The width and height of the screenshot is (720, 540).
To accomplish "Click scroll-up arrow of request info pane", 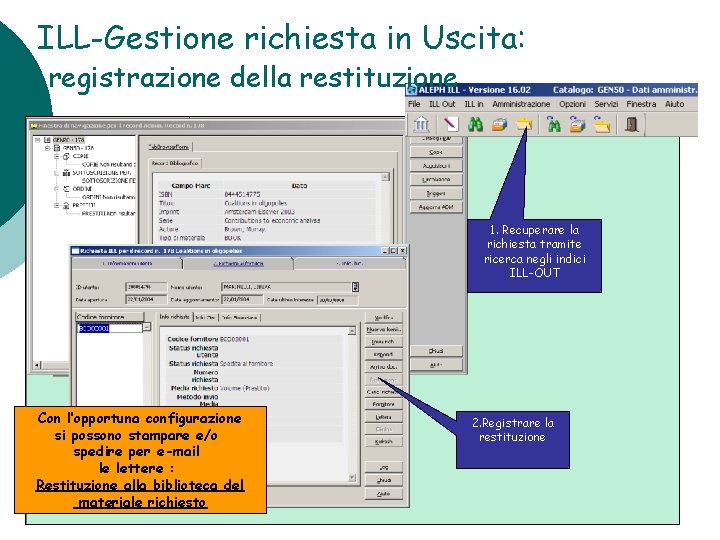I will pos(352,331).
